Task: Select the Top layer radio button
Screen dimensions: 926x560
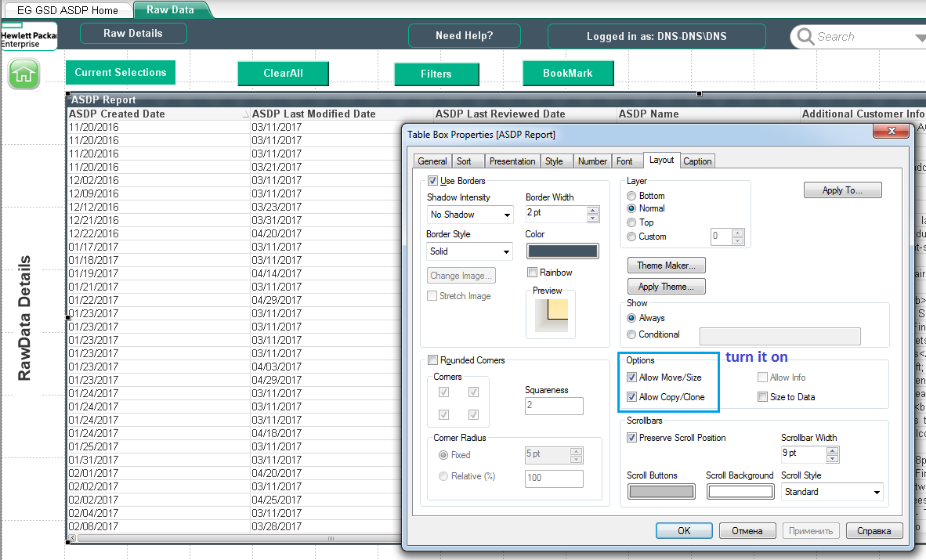Action: pyautogui.click(x=632, y=222)
